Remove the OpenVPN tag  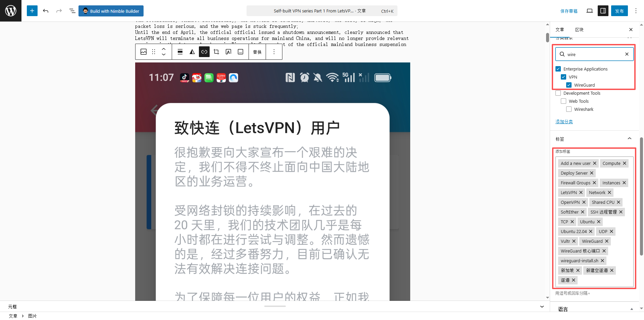tap(584, 202)
